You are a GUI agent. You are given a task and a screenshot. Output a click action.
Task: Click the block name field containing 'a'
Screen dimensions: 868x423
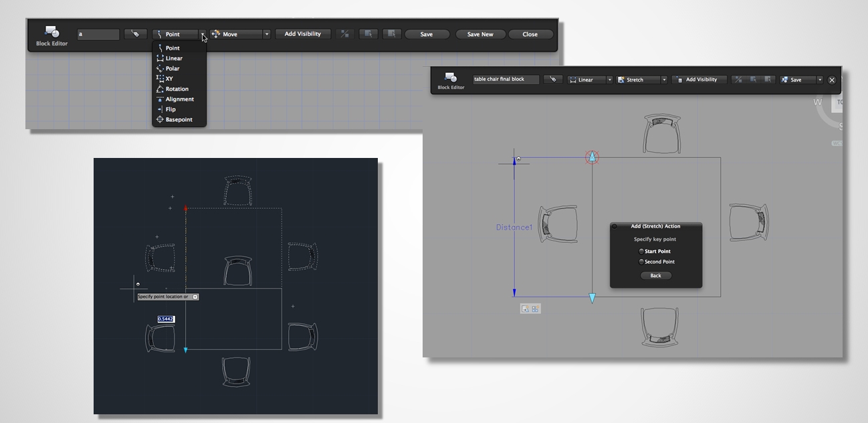coord(98,34)
